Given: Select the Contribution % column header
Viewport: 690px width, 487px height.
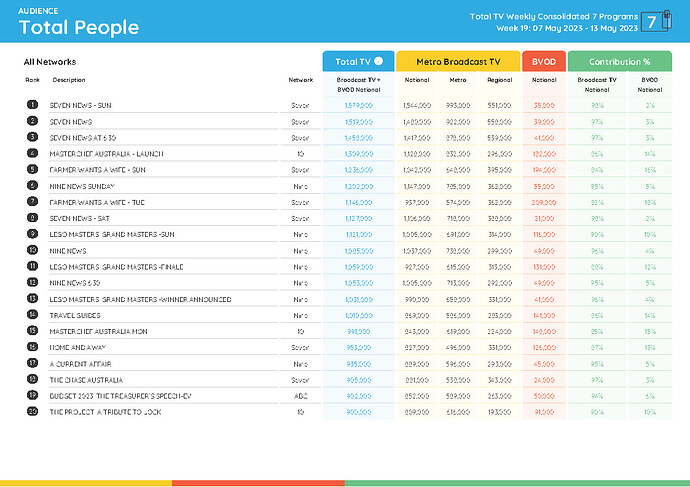Looking at the screenshot, I should click(619, 61).
